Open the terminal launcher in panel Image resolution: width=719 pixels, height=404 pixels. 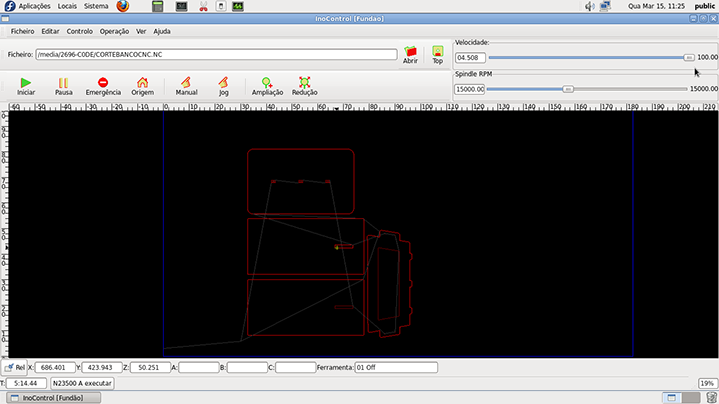tap(181, 6)
